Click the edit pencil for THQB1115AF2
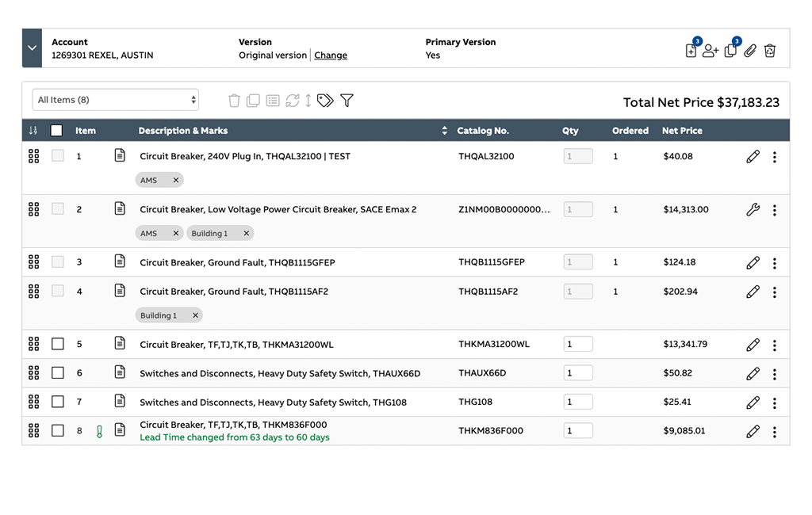The height and width of the screenshot is (515, 812). [753, 292]
